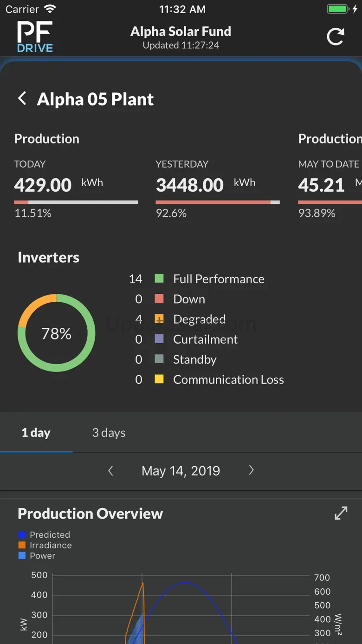Toggle the Irradiance series legend swatch
The width and height of the screenshot is (362, 644).
click(x=22, y=546)
